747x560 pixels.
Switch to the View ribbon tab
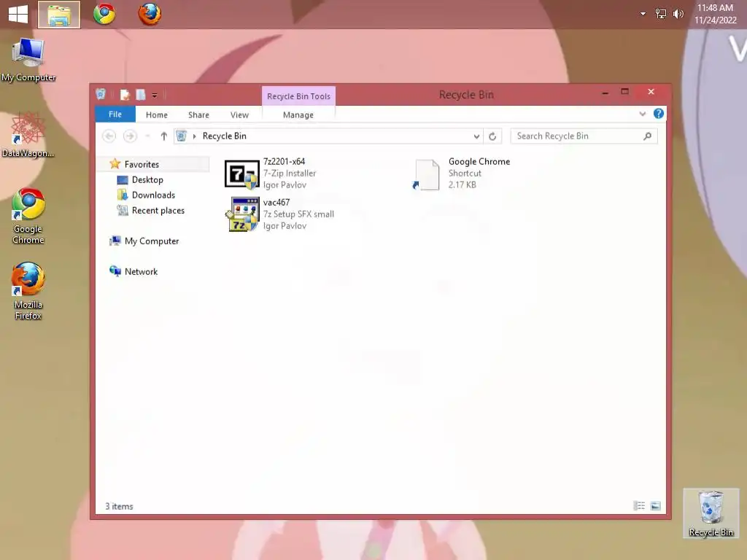click(x=239, y=114)
